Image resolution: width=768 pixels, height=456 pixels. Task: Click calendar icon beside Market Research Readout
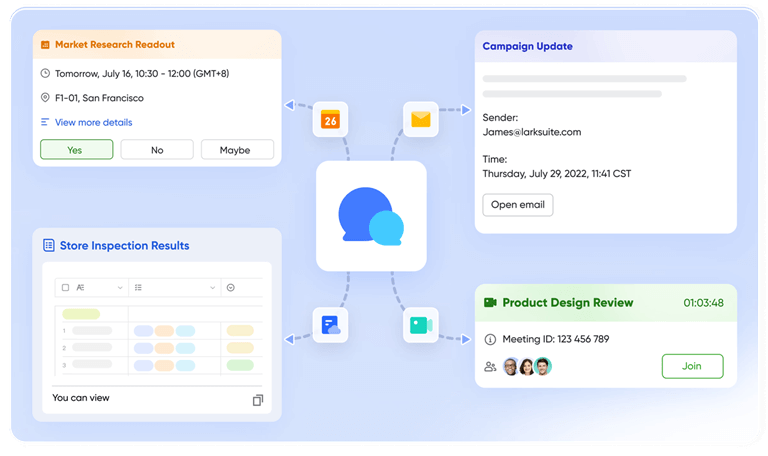tap(45, 45)
